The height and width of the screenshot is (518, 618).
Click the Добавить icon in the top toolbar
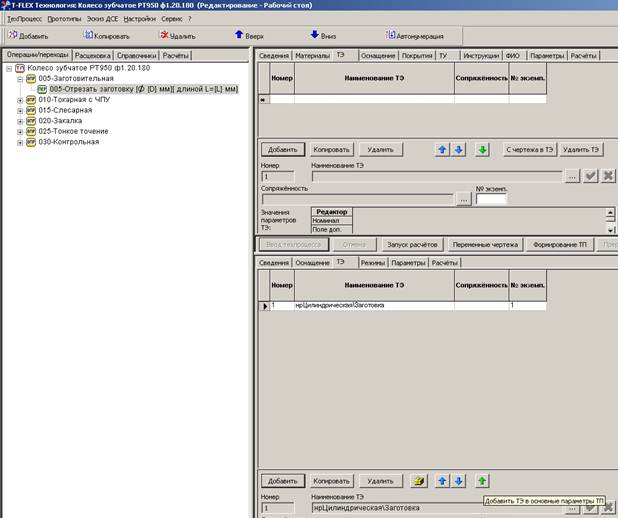click(x=13, y=35)
